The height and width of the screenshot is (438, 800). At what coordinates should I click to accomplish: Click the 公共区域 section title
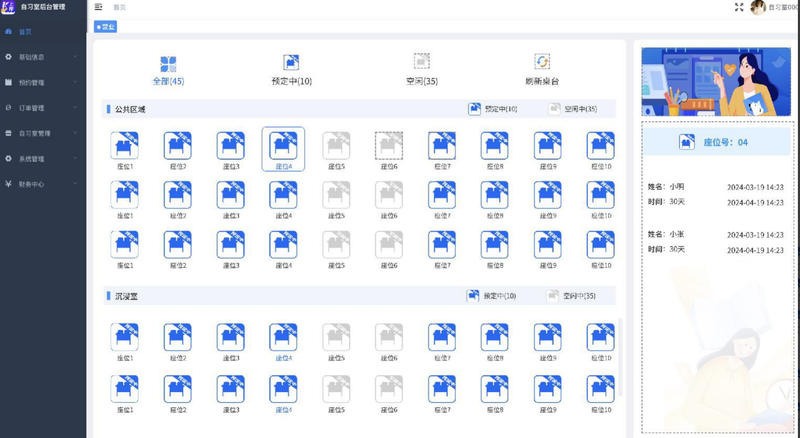pos(130,109)
